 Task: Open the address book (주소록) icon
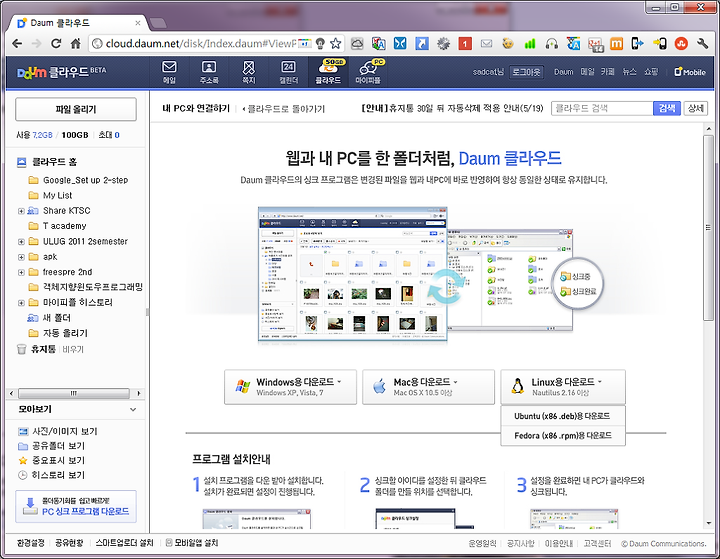[x=209, y=72]
